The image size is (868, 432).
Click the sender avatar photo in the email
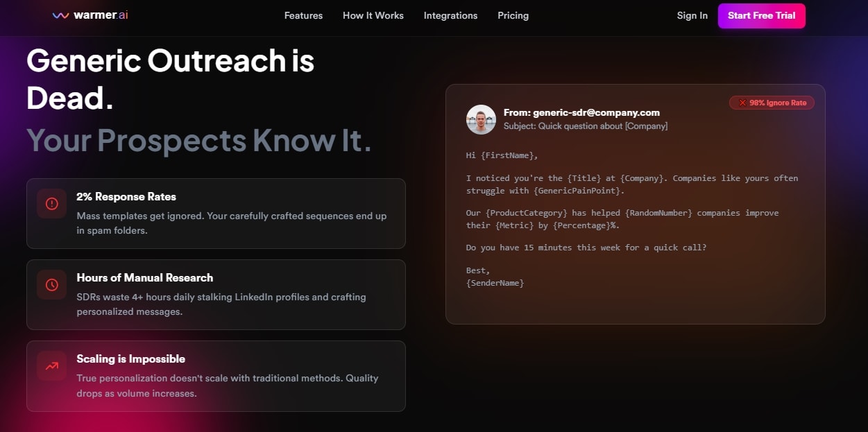pos(481,119)
